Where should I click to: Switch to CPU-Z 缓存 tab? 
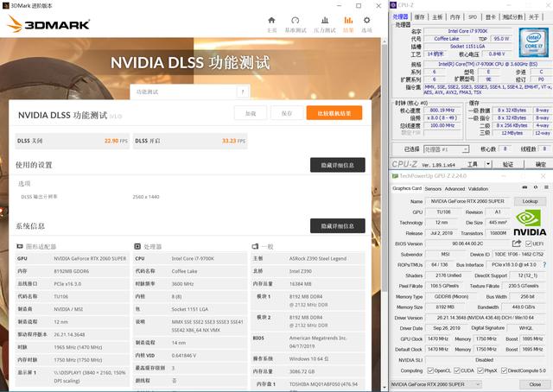pos(419,17)
